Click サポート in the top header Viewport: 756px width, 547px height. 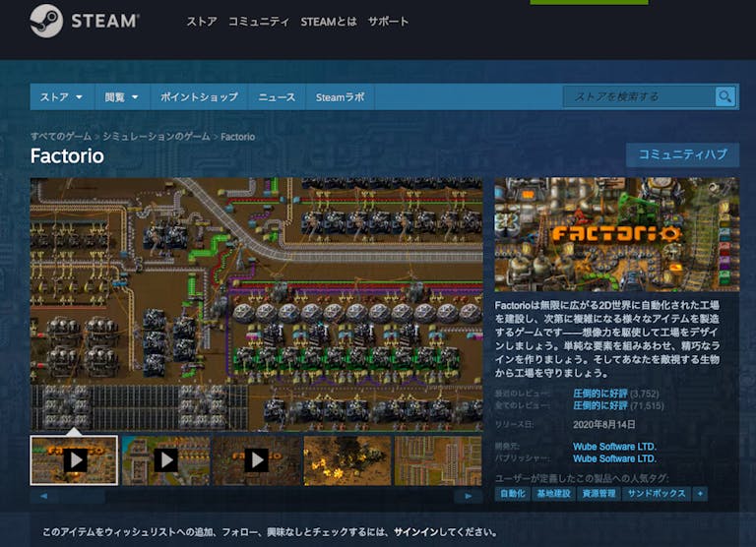(388, 22)
